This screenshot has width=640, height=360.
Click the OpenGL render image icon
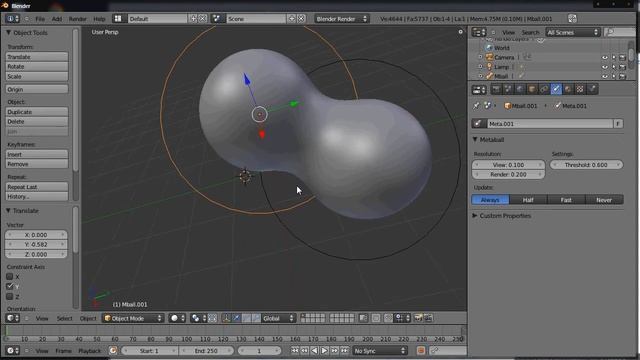point(418,318)
